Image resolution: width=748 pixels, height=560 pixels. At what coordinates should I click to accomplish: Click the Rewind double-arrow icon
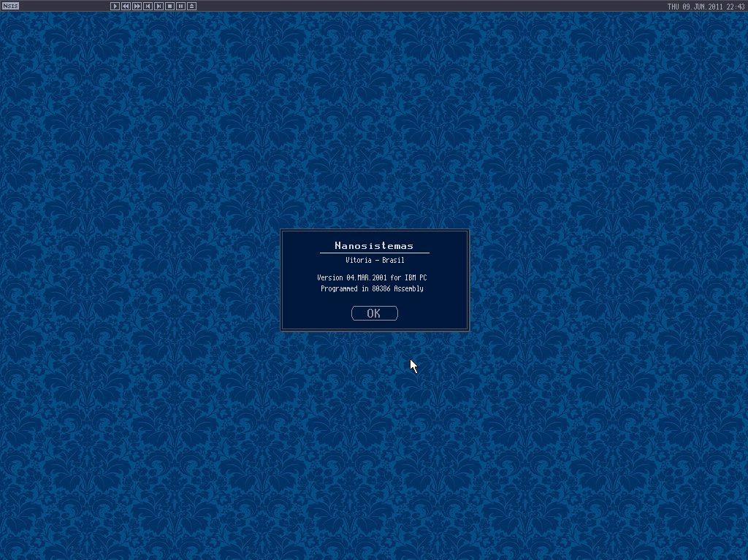126,6
